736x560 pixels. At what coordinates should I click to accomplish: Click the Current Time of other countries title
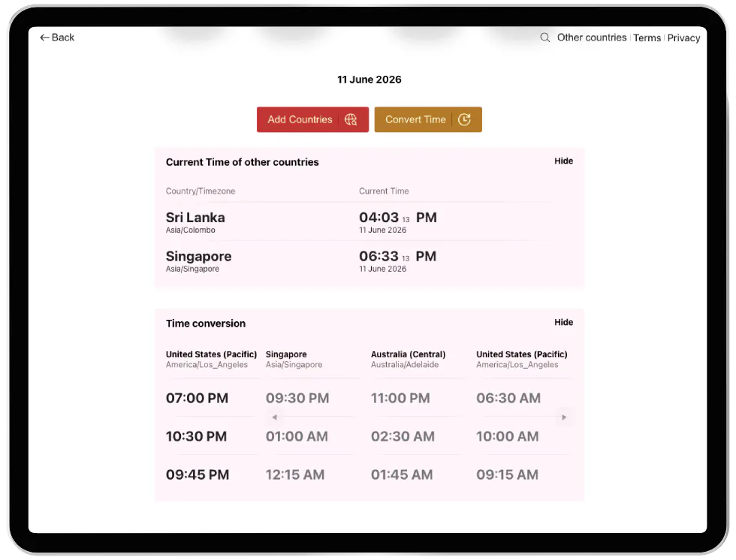[x=242, y=162]
